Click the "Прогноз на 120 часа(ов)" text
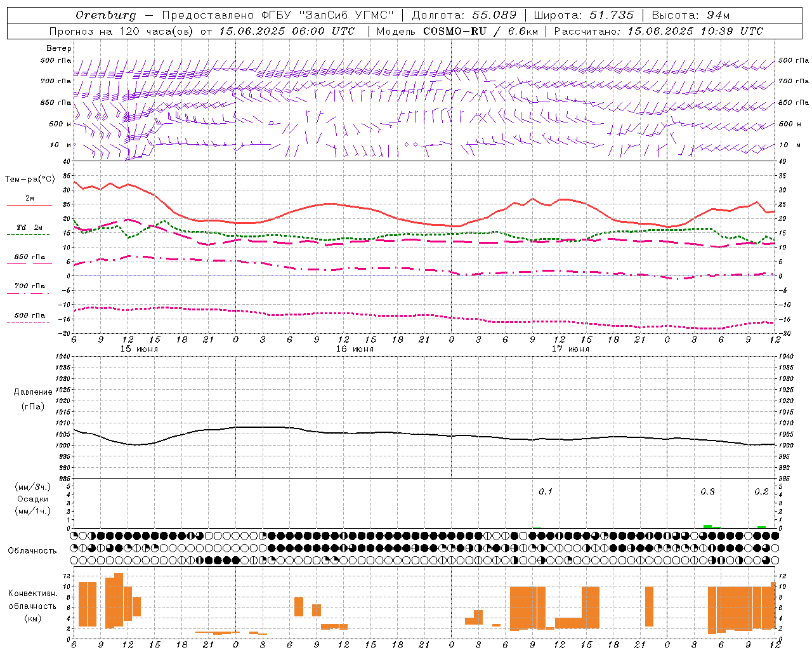Image resolution: width=812 pixels, height=650 pixels. pyautogui.click(x=122, y=31)
